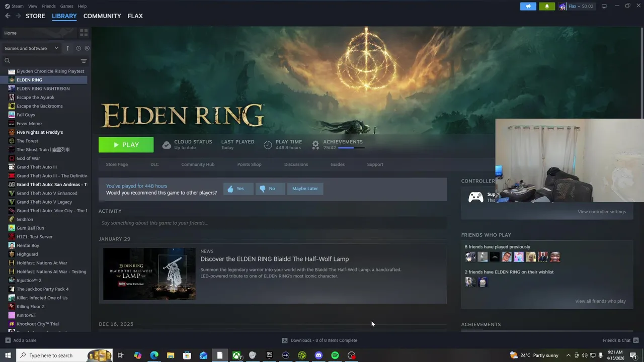Open the DLC tab
The width and height of the screenshot is (644, 362).
pos(154,164)
